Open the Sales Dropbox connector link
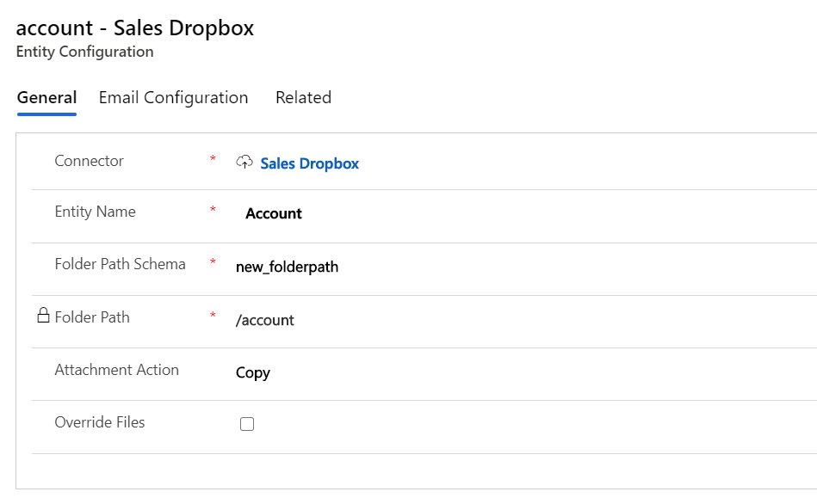Screen dimensions: 817x504 point(310,163)
